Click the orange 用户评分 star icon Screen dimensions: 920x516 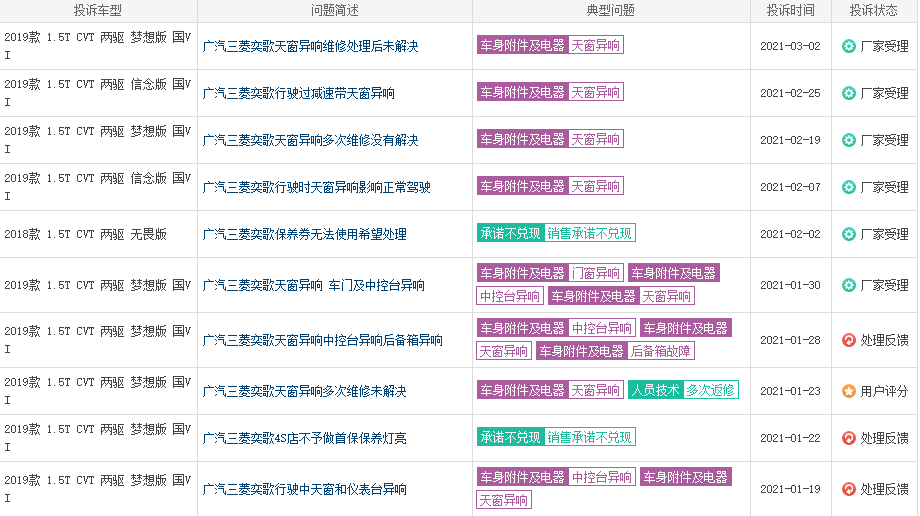(848, 391)
